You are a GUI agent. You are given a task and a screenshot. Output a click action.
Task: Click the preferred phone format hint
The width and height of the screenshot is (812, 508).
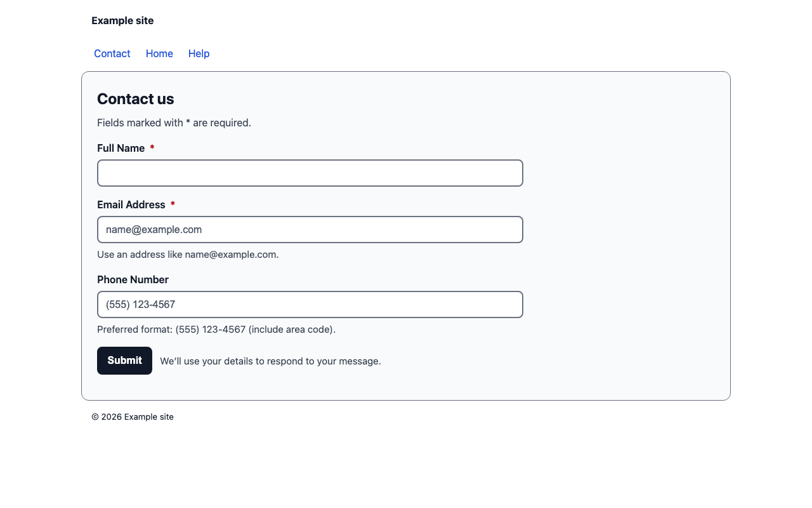[x=216, y=329]
